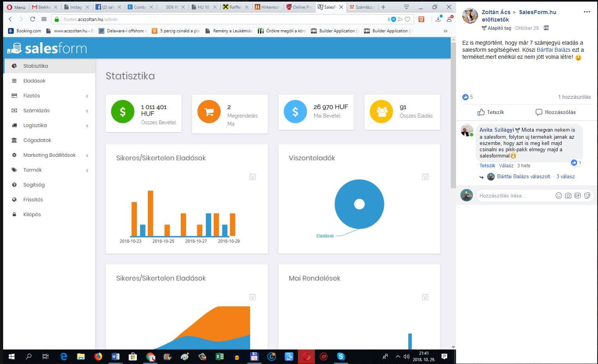The width and height of the screenshot is (598, 364).
Task: Switch to the Coinbase browser tab
Action: [x=138, y=7]
